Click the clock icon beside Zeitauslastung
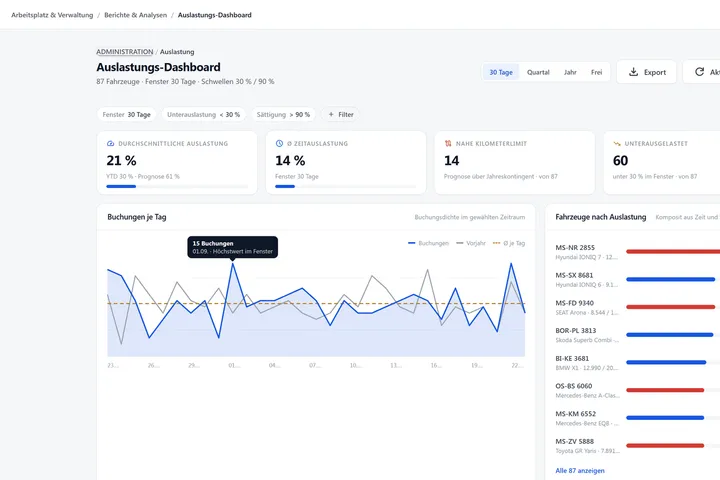Image resolution: width=720 pixels, height=480 pixels. click(279, 143)
